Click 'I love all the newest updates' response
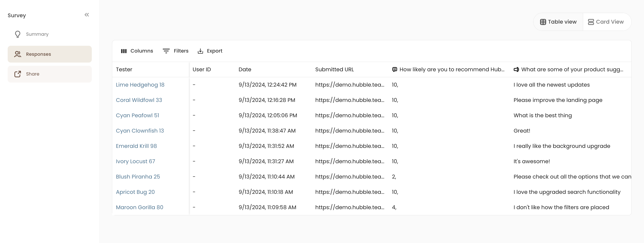This screenshot has height=243, width=644. (552, 85)
